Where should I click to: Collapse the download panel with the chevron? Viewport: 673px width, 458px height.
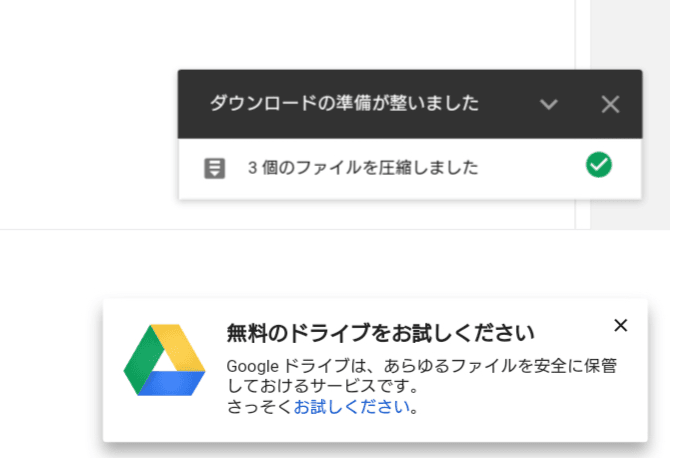pos(547,103)
